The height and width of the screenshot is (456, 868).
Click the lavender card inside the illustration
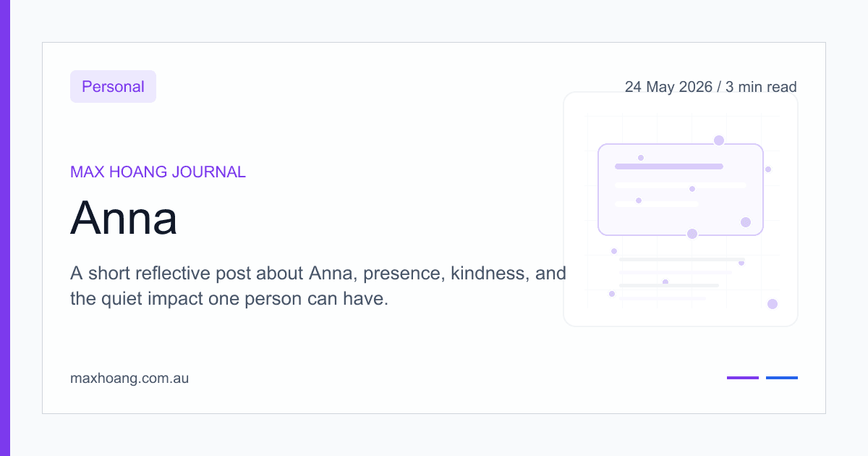coord(681,190)
